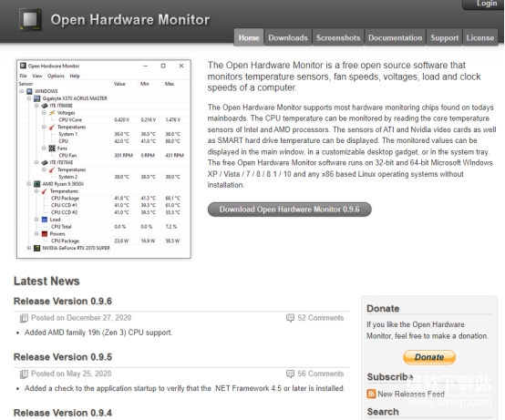Open the Support tab
The width and height of the screenshot is (505, 420).
tap(445, 37)
